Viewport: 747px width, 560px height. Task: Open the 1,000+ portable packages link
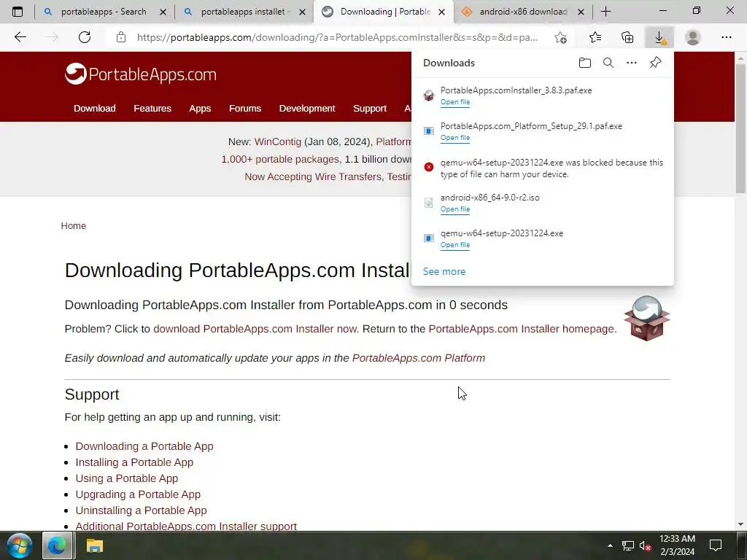[x=280, y=160]
